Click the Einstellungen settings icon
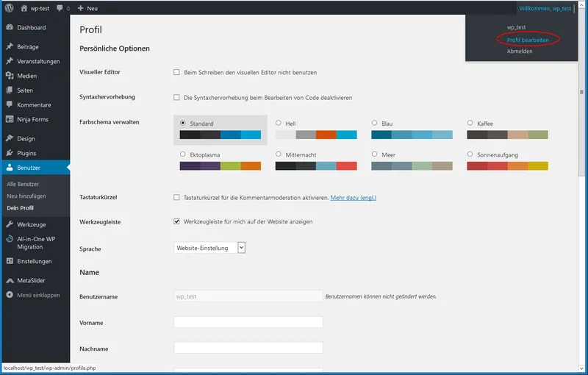Screen dimensions: 588x375 pos(10,261)
